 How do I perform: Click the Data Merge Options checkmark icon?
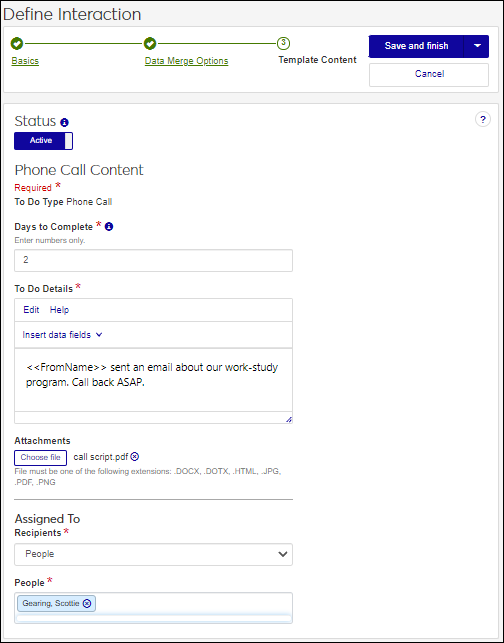pos(150,43)
